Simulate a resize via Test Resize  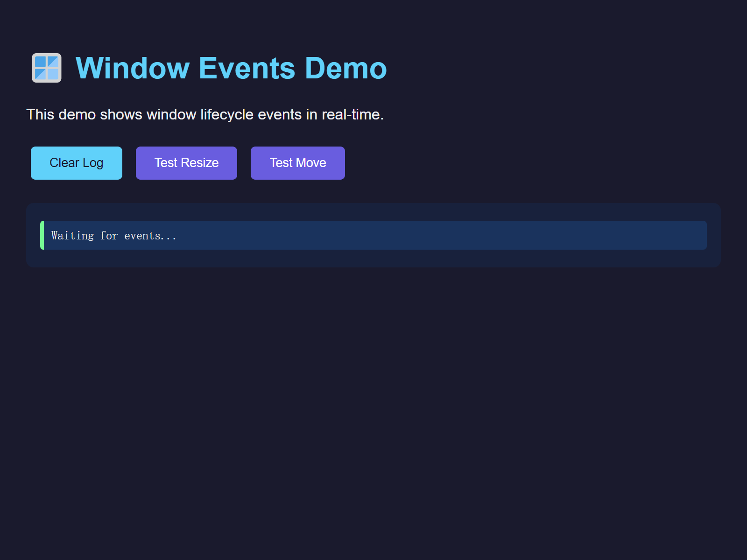pos(186,162)
